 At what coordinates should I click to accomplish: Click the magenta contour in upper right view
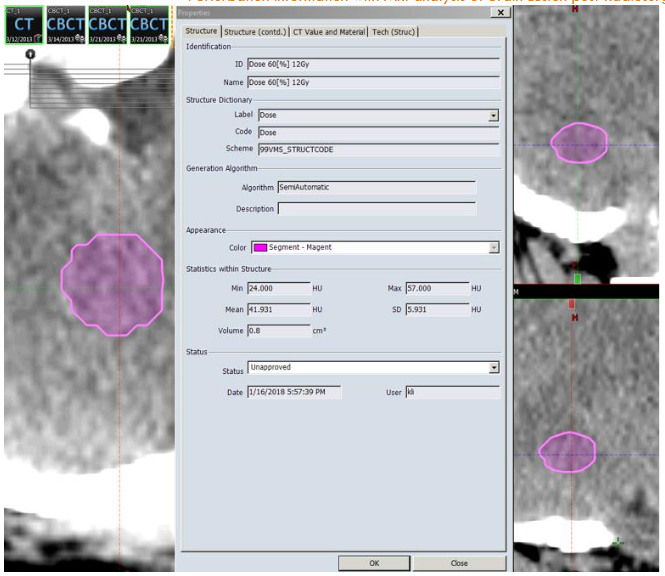click(579, 143)
